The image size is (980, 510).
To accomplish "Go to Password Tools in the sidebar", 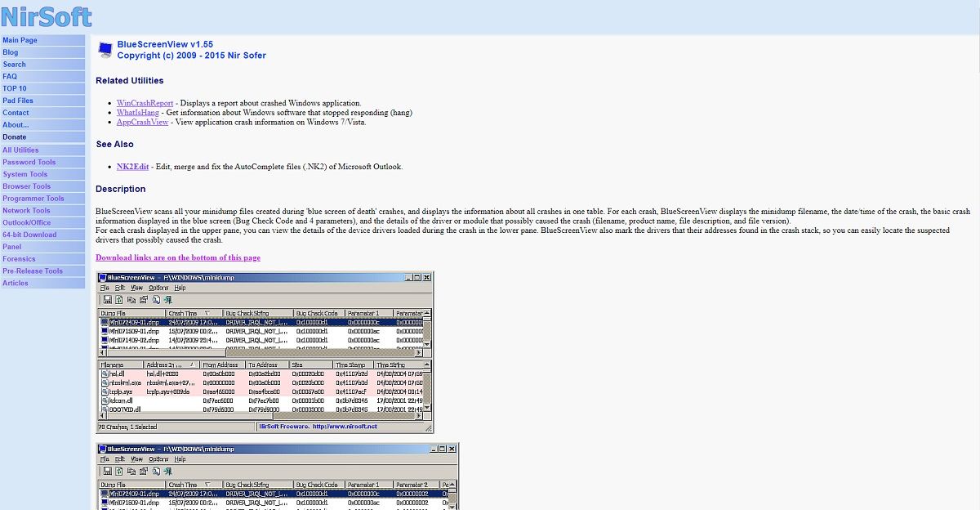I will tap(30, 162).
